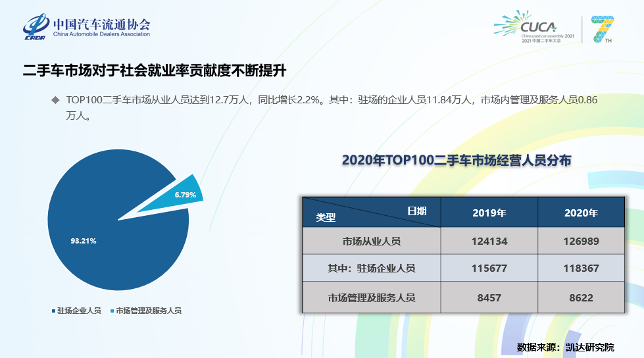Image resolution: width=644 pixels, height=358 pixels.
Task: Click the slide title 二手车市场对于社会就业率贡献度不断提升
Action: coord(155,70)
